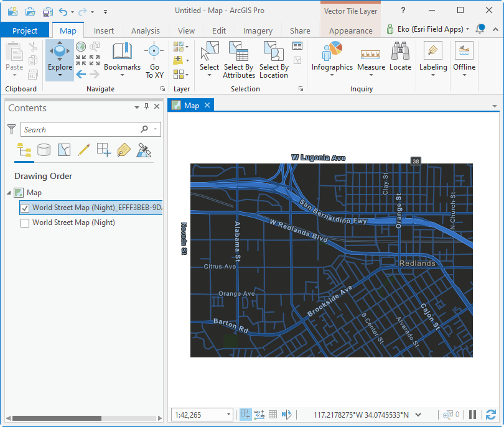Toggle the grid in the status bar
This screenshot has width=504, height=427.
point(273,415)
